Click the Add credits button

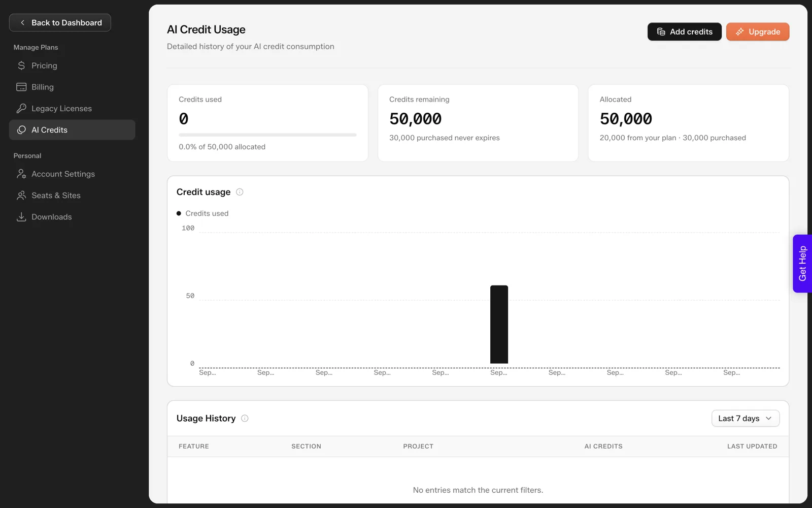tap(684, 31)
